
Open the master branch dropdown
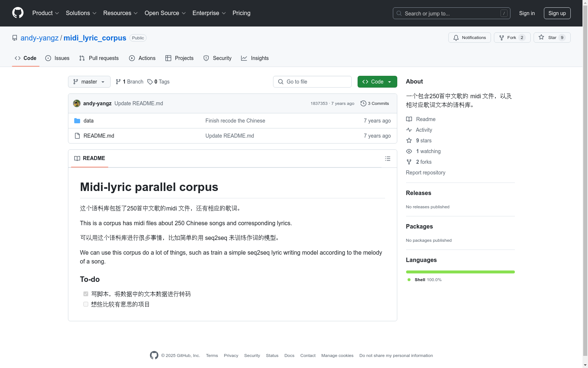(x=89, y=82)
